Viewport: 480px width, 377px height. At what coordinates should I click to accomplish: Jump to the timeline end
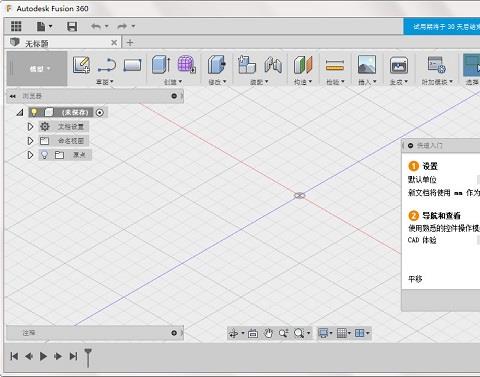click(x=73, y=356)
